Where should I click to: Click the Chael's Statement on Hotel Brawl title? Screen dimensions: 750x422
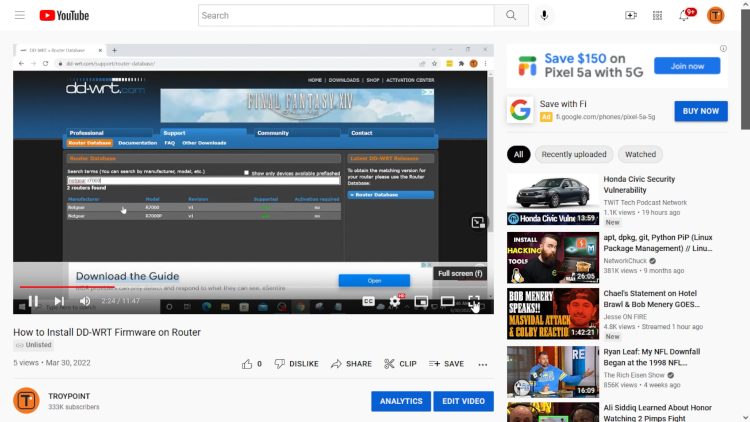(x=651, y=299)
